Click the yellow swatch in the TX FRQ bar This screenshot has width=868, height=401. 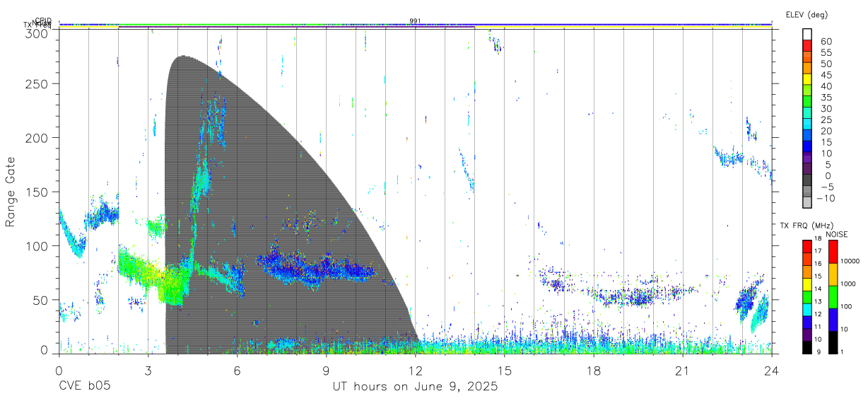(807, 284)
